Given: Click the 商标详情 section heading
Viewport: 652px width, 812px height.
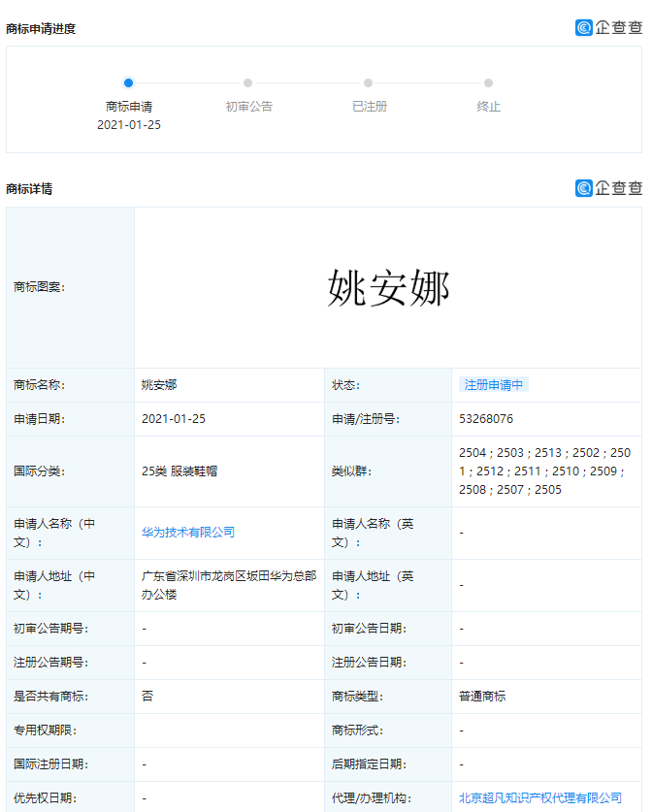Looking at the screenshot, I should click(x=29, y=189).
